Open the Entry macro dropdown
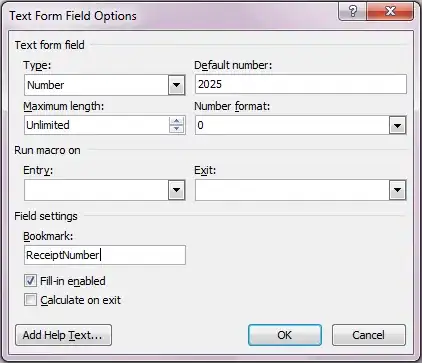 click(x=176, y=190)
